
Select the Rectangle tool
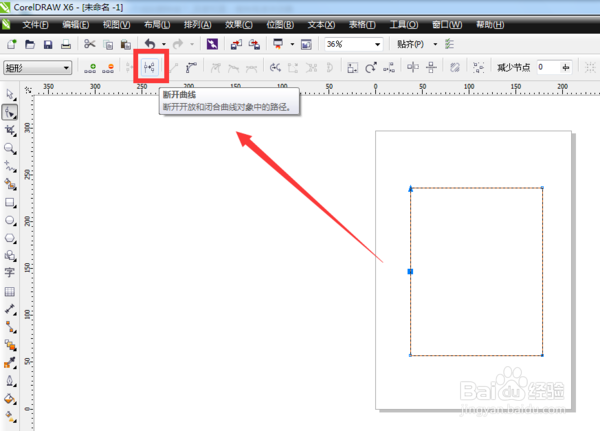pyautogui.click(x=10, y=202)
